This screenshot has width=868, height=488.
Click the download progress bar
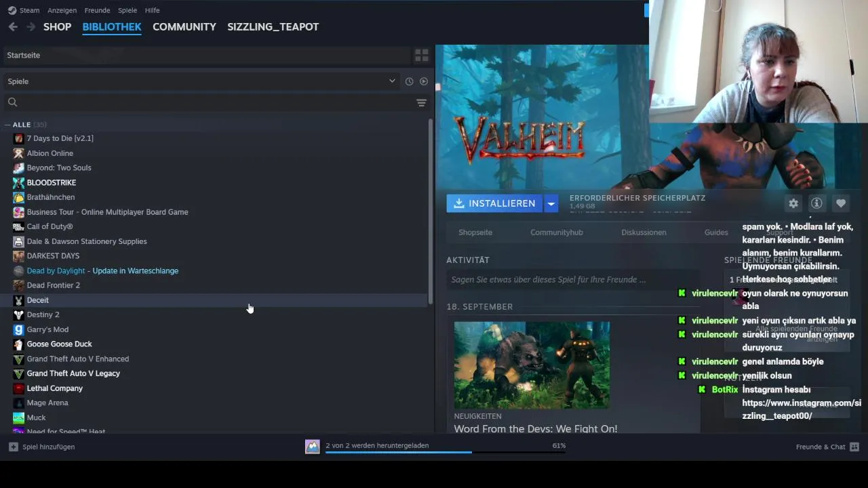[446, 451]
